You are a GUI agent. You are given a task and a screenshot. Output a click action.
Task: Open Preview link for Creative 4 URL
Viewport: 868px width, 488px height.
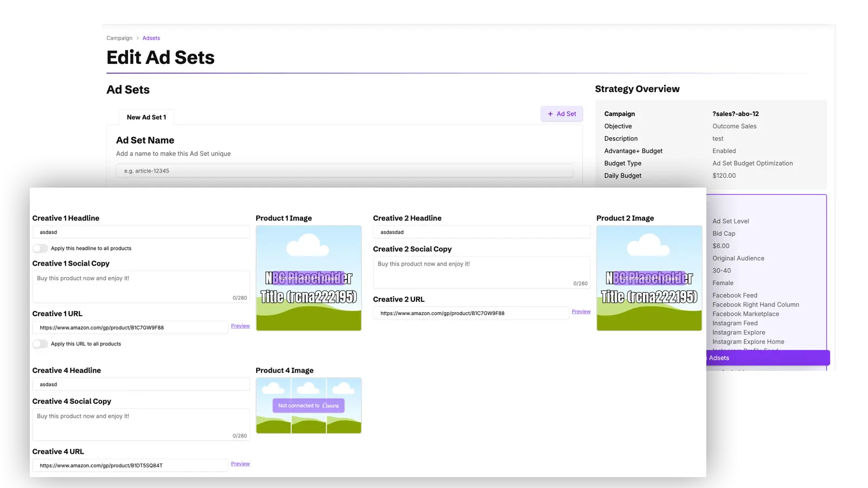pyautogui.click(x=240, y=464)
